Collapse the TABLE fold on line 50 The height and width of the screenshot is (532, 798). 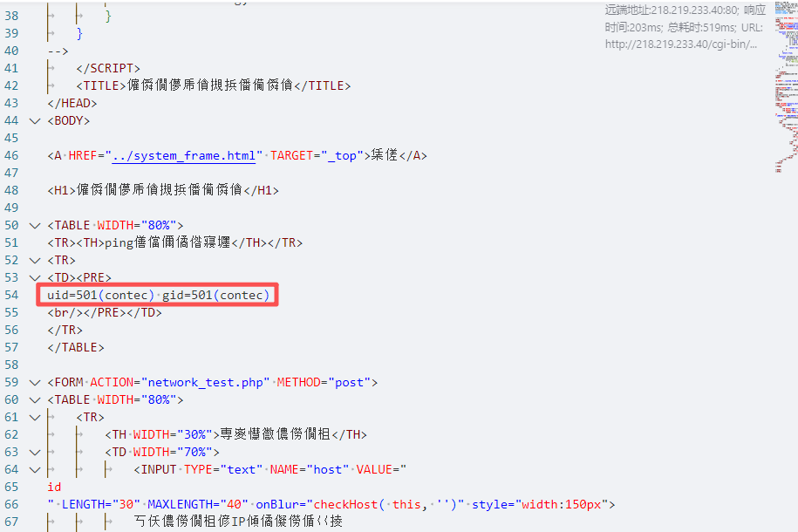click(35, 226)
